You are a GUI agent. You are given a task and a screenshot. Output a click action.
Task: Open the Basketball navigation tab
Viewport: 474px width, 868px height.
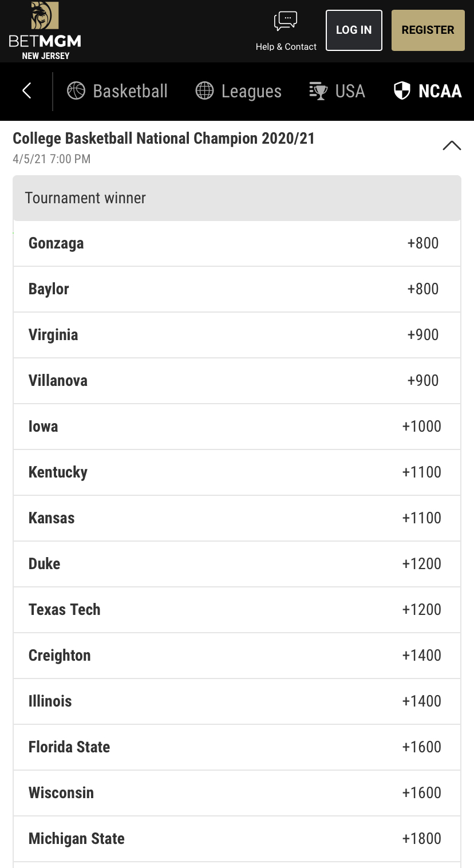pos(130,91)
